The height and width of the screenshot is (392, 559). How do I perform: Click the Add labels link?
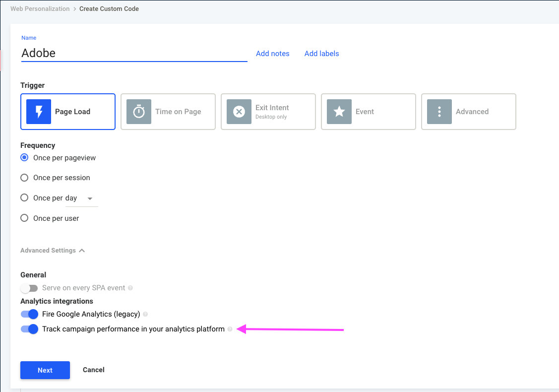[321, 54]
